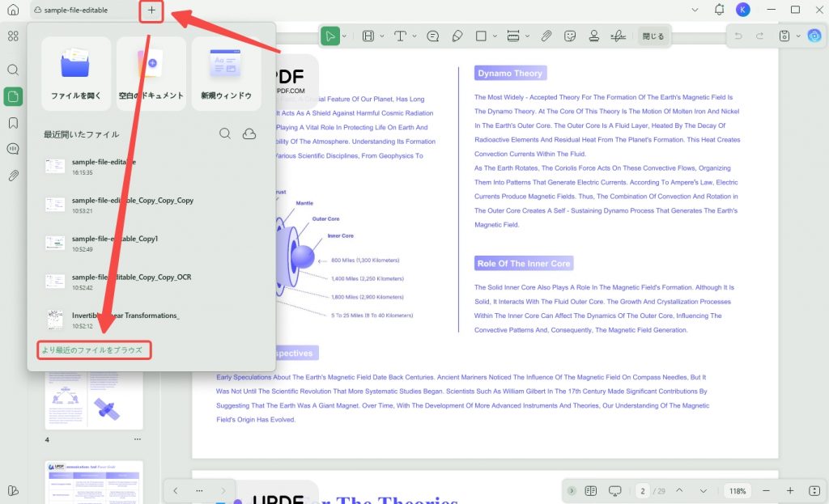Click より最近のファイルをブラウズ link
Viewport: 829px width, 504px height.
pos(92,350)
